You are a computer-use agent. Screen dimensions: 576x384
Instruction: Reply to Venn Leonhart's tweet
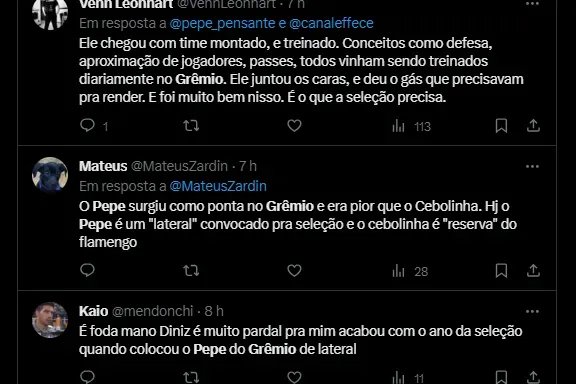coord(87,126)
